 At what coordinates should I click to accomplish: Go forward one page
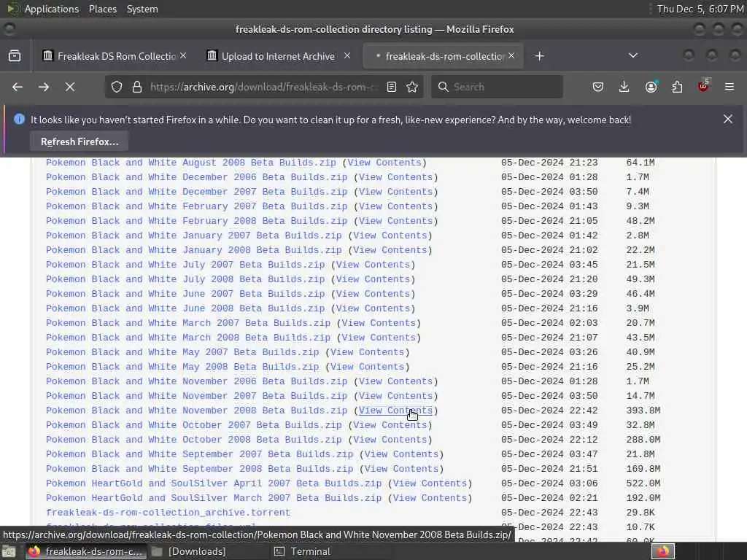(43, 87)
